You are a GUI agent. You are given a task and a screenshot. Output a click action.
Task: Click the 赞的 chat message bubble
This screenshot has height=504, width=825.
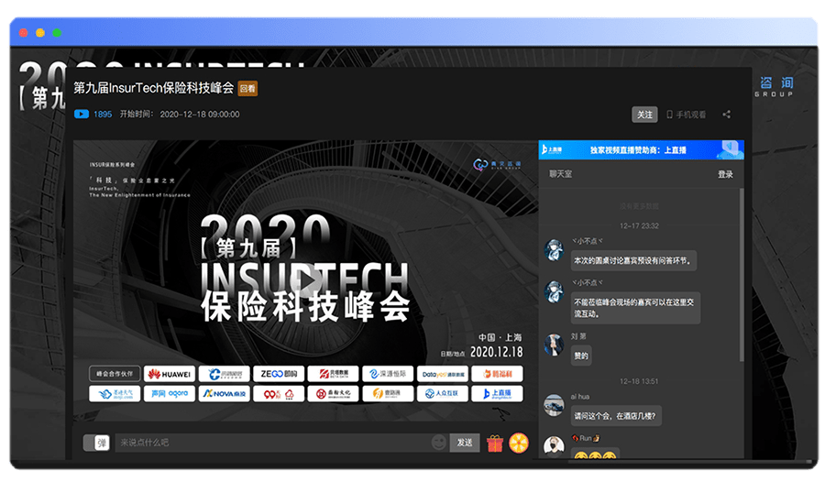pos(581,356)
